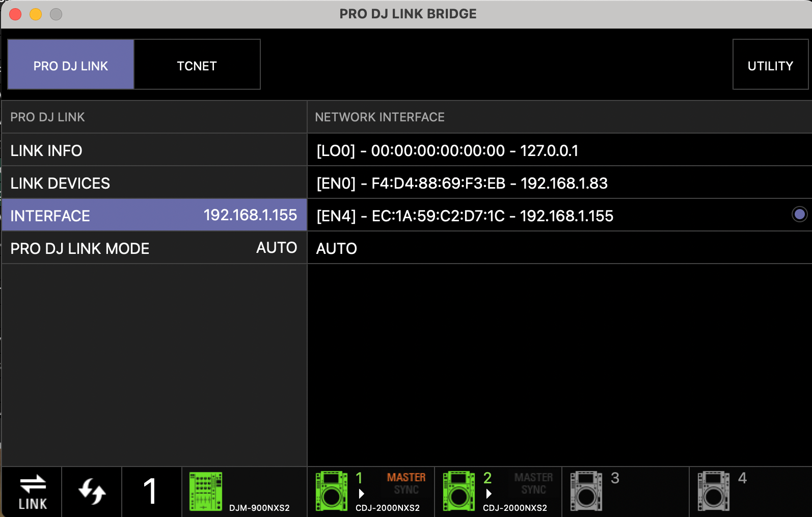Select the gray player 3 deck icon
The height and width of the screenshot is (517, 812).
click(x=586, y=492)
